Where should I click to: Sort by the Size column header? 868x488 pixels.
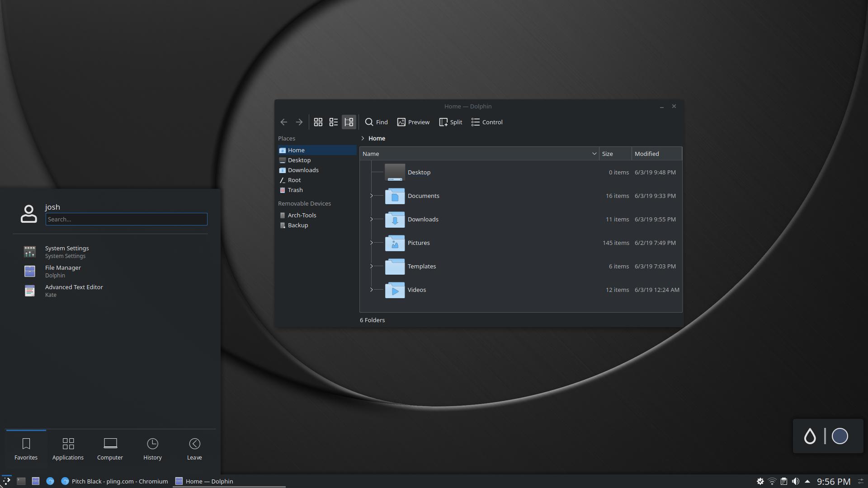coord(615,154)
